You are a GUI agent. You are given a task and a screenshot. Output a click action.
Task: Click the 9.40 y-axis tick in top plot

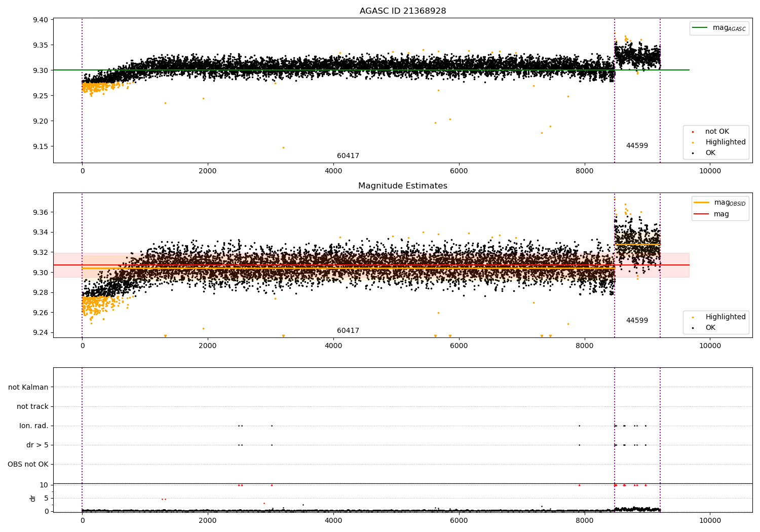point(41,20)
